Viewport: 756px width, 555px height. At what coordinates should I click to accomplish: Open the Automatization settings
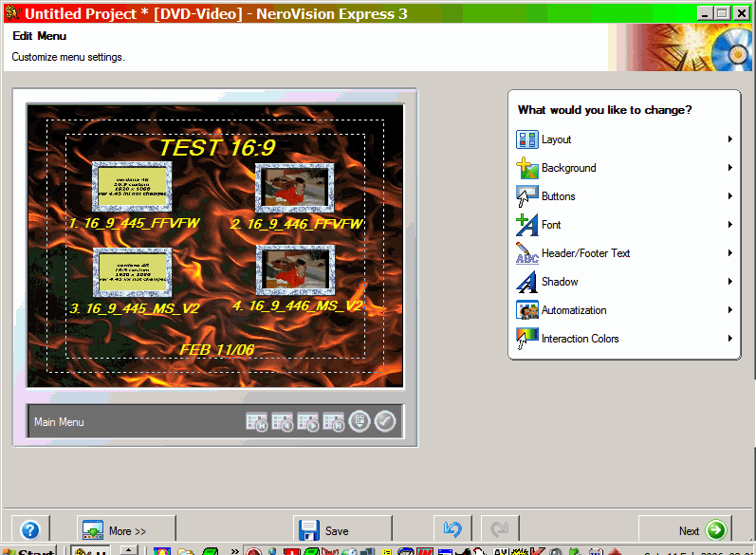click(574, 310)
